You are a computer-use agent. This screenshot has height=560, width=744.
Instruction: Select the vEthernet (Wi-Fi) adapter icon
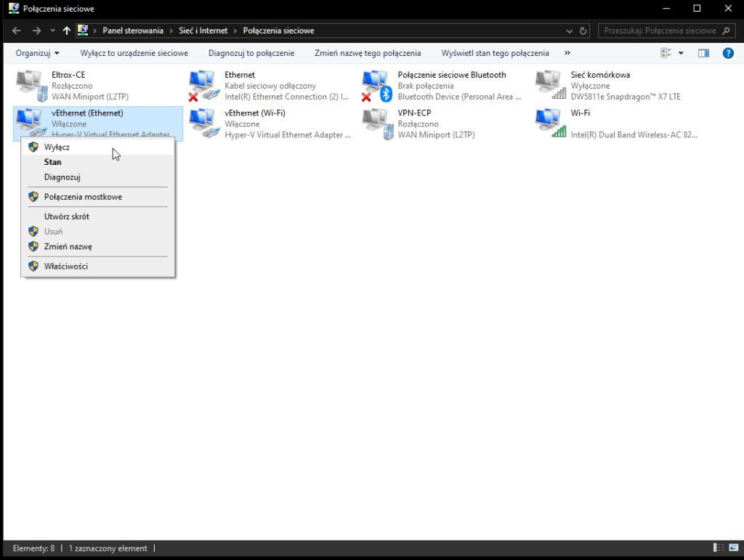point(203,123)
